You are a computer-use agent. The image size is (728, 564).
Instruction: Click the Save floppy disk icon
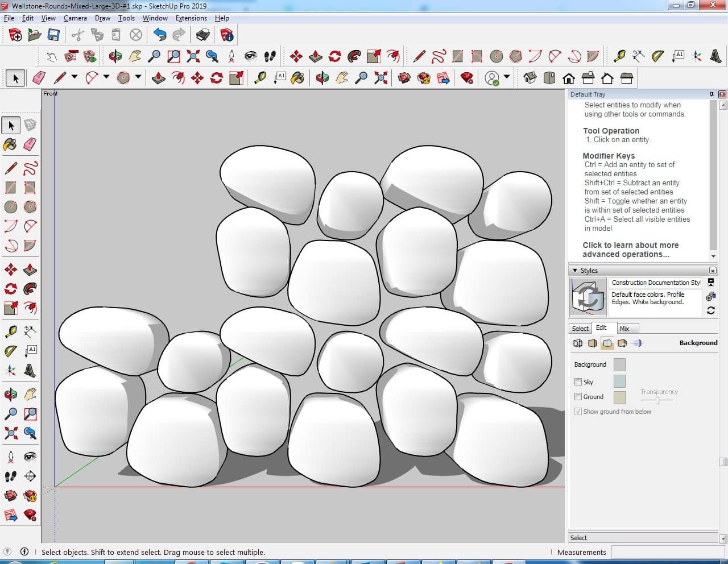click(x=53, y=35)
